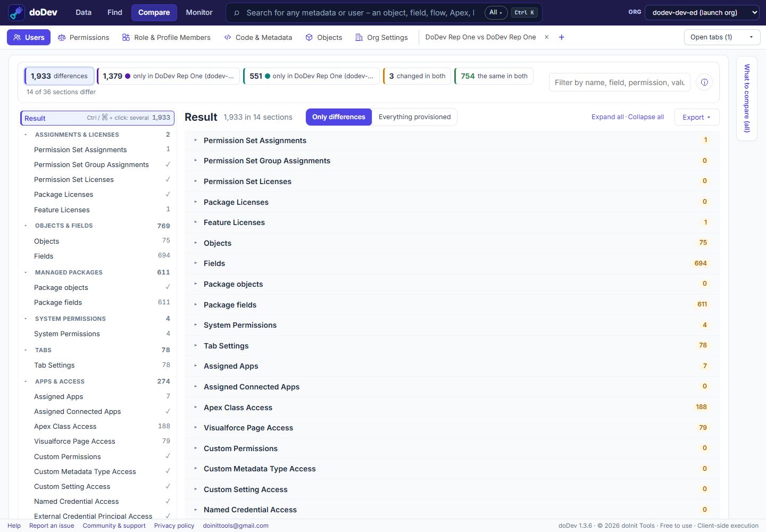Open the Find menu
766x532 pixels.
click(x=115, y=12)
